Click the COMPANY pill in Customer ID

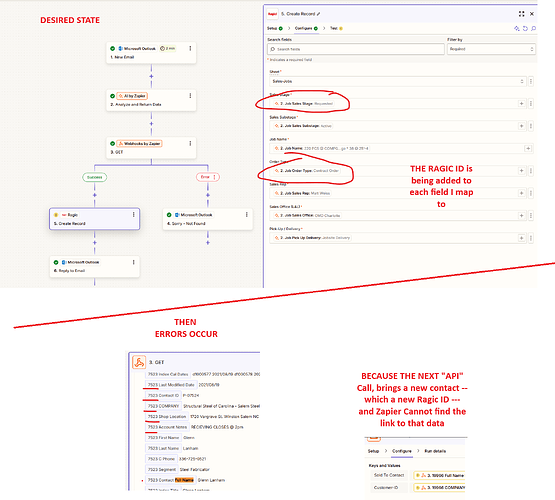(439, 488)
